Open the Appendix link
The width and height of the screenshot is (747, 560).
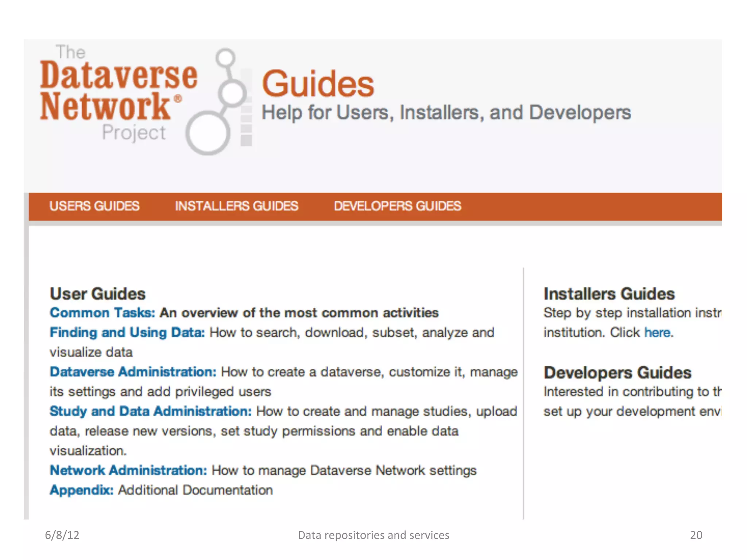coord(82,490)
